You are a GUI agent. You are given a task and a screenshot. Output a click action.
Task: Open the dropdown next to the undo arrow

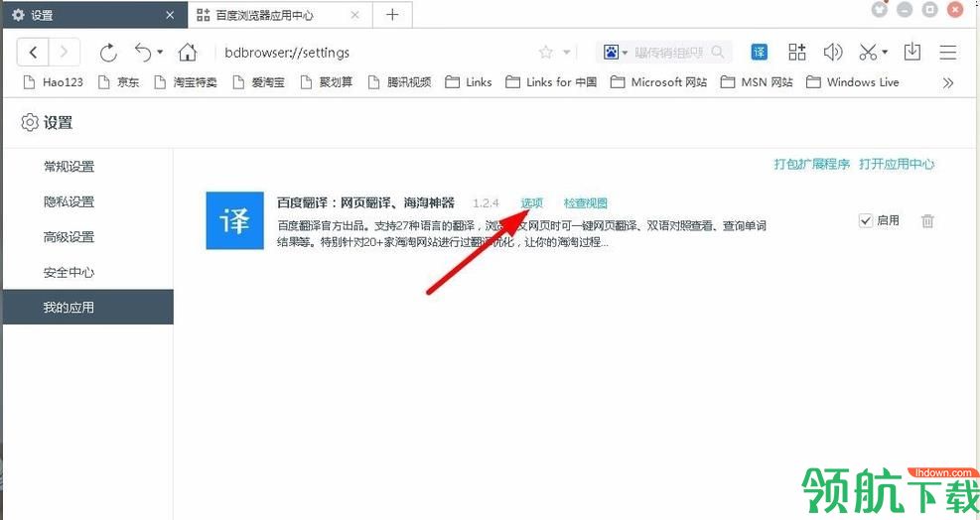(160, 53)
